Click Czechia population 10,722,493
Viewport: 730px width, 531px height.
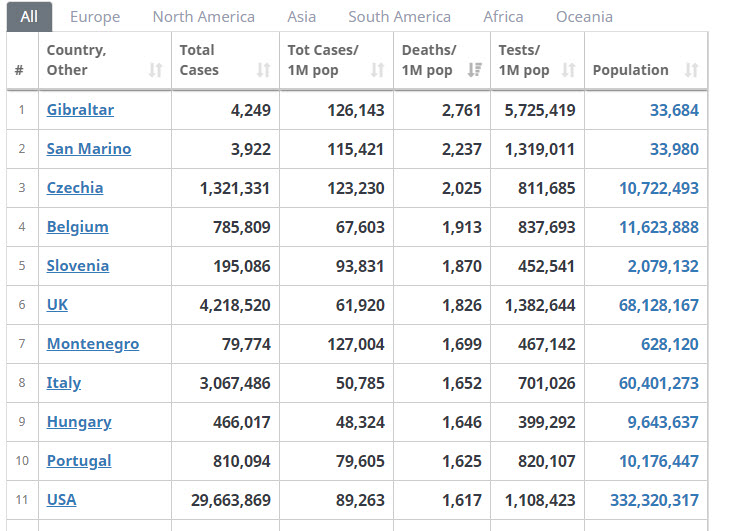(659, 188)
